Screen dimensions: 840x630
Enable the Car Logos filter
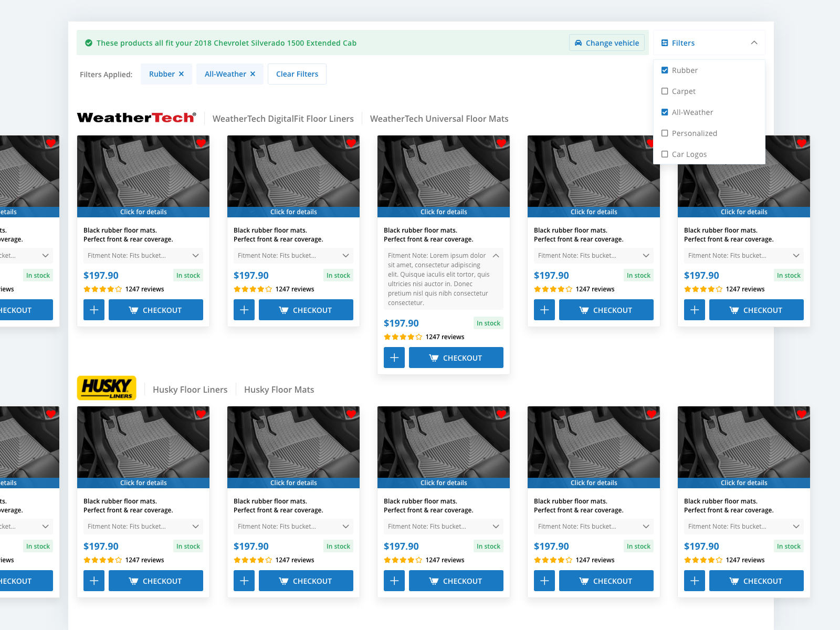click(664, 154)
